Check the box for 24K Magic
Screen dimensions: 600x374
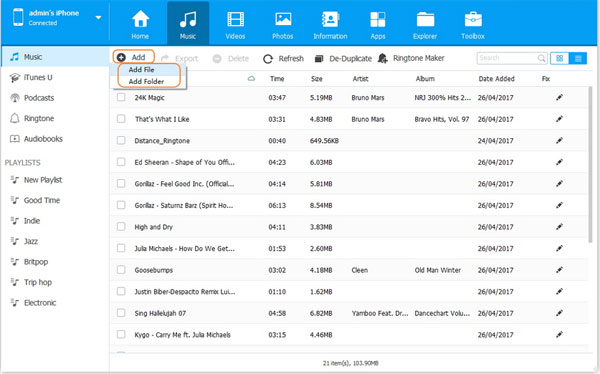121,97
